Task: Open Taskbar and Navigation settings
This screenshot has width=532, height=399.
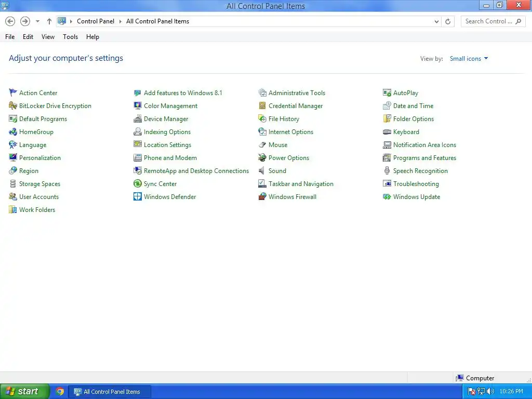Action: [301, 183]
